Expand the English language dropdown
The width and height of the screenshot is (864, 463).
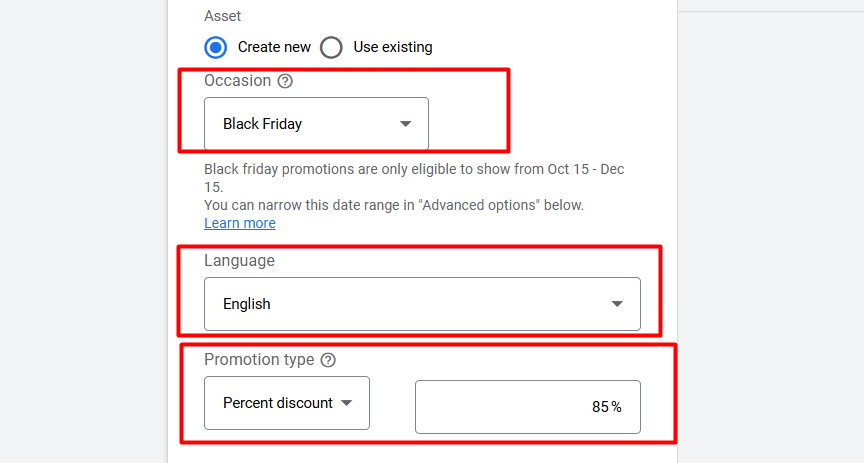[x=421, y=304]
